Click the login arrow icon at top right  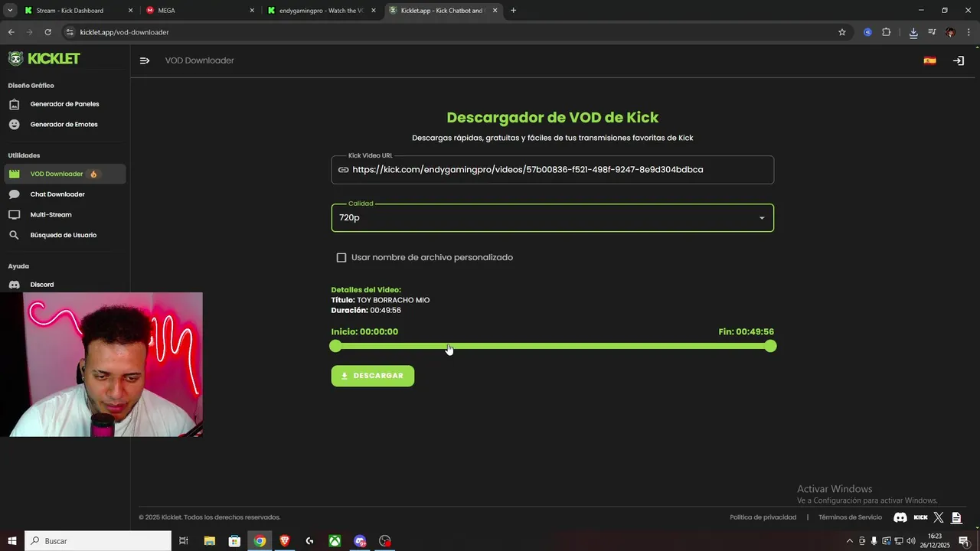click(959, 60)
